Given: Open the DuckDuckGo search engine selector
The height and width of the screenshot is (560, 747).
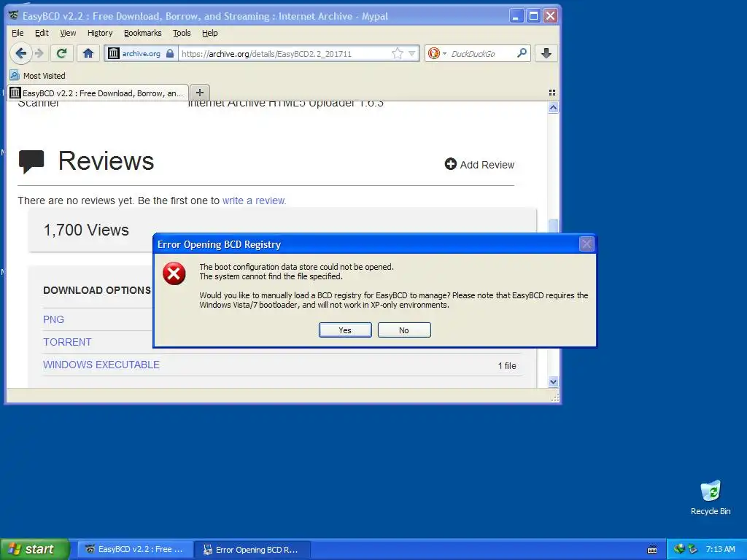Looking at the screenshot, I should point(437,53).
